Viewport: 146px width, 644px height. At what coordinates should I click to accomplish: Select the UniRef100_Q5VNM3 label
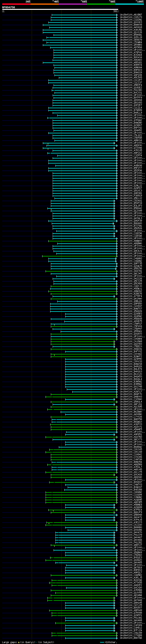pyautogui.click(x=131, y=45)
